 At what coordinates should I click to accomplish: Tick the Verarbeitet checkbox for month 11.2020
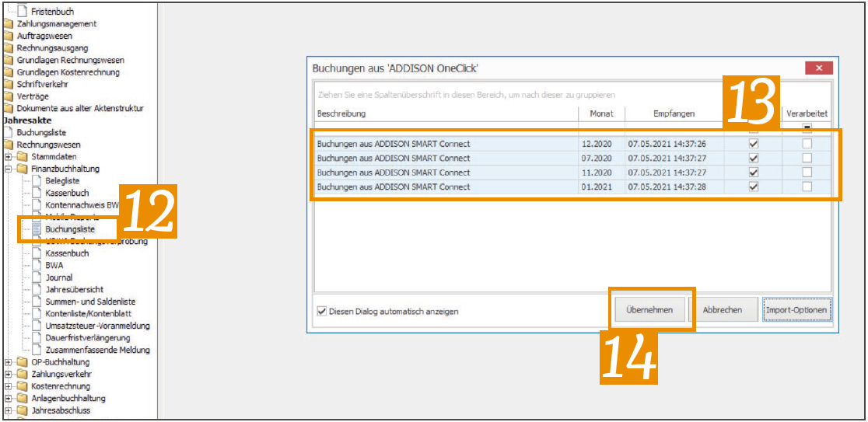pyautogui.click(x=807, y=173)
